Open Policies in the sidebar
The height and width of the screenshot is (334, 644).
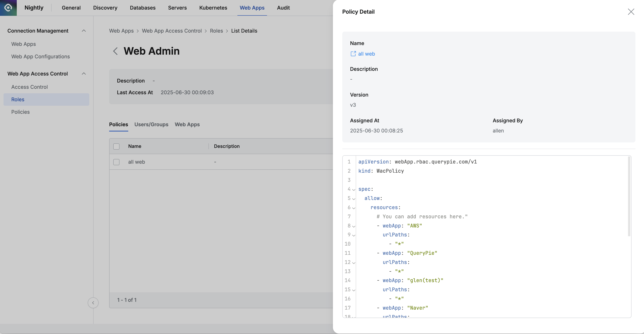(20, 112)
